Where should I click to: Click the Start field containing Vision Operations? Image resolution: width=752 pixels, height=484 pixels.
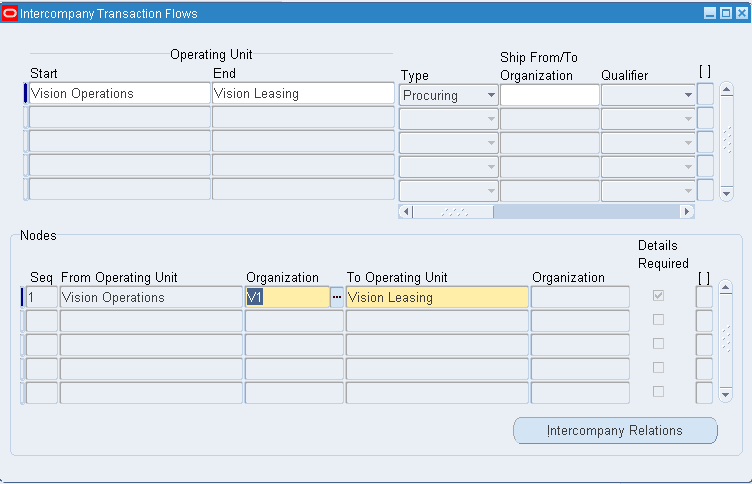(119, 93)
